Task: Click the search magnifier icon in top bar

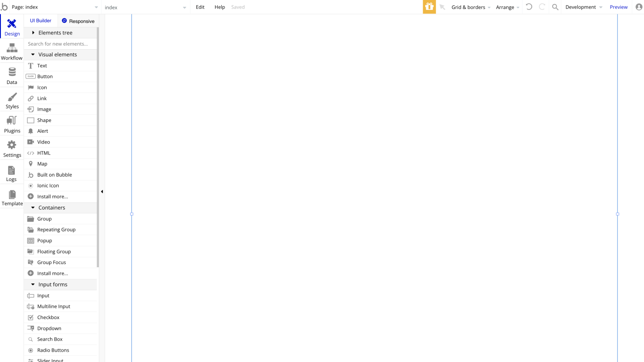Action: point(555,7)
